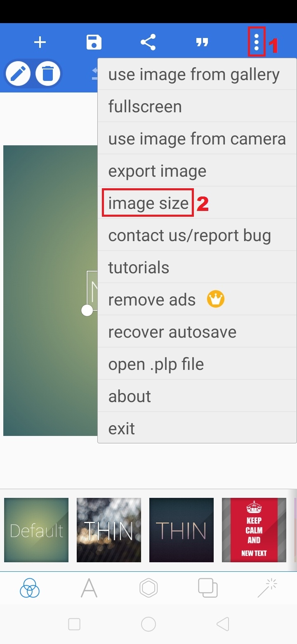Select the magic wand effects tab
297x644 pixels.
267,588
